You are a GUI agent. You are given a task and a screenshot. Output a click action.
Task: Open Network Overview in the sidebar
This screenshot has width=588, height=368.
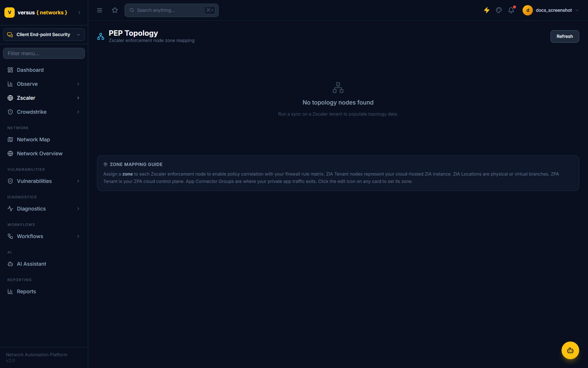tap(44, 153)
